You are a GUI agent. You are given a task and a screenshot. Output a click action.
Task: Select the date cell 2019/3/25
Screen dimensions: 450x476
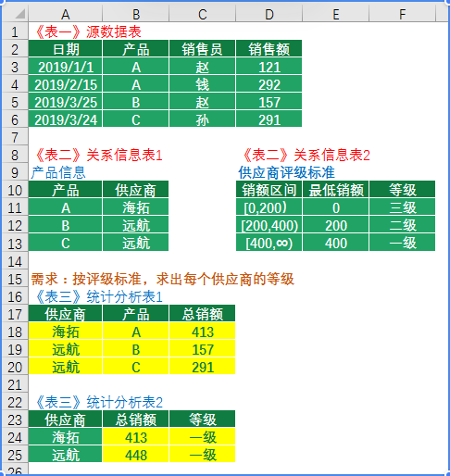[65, 102]
